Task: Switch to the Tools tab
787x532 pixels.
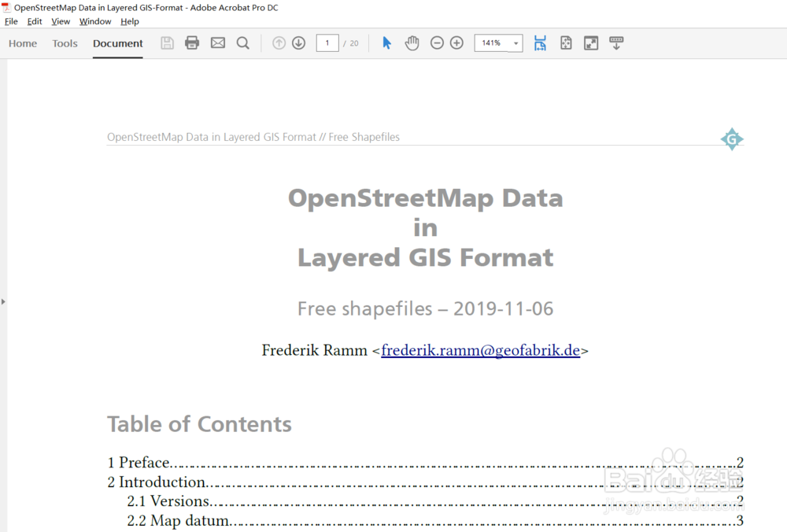Action: (65, 43)
